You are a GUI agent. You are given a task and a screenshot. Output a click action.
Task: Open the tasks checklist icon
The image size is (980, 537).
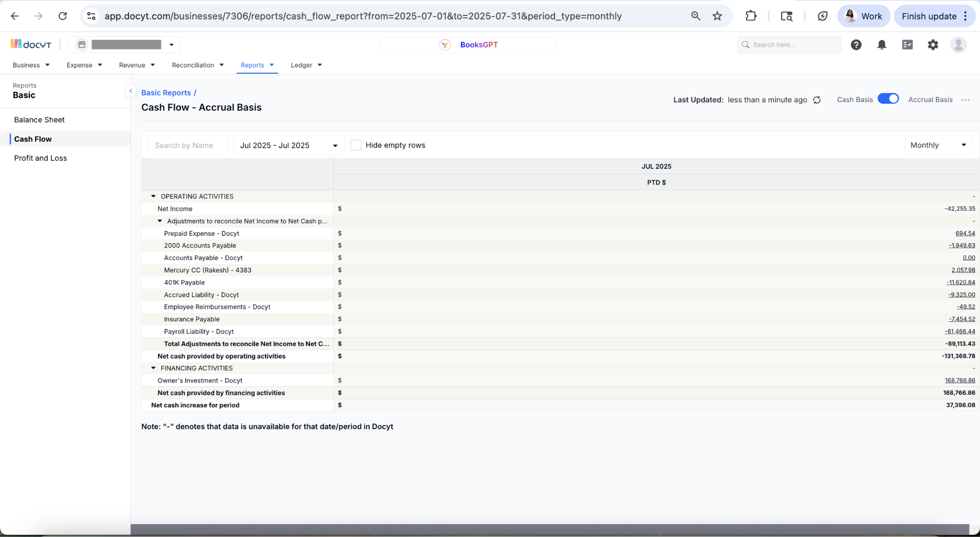pos(907,45)
